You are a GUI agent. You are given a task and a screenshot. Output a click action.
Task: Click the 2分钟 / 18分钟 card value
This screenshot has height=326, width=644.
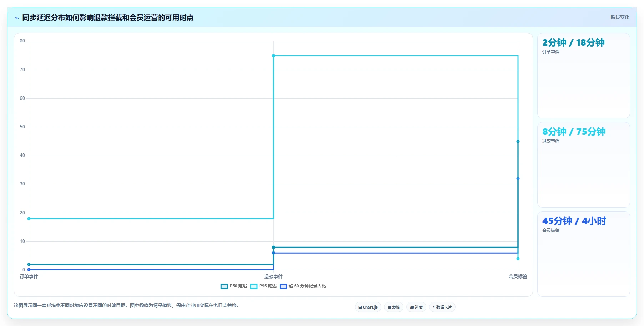[x=573, y=42]
